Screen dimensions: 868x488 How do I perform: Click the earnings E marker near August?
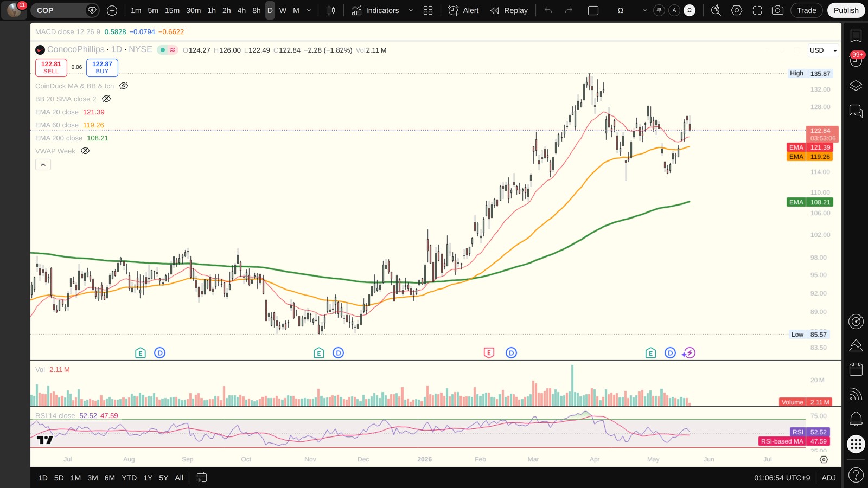(x=141, y=353)
